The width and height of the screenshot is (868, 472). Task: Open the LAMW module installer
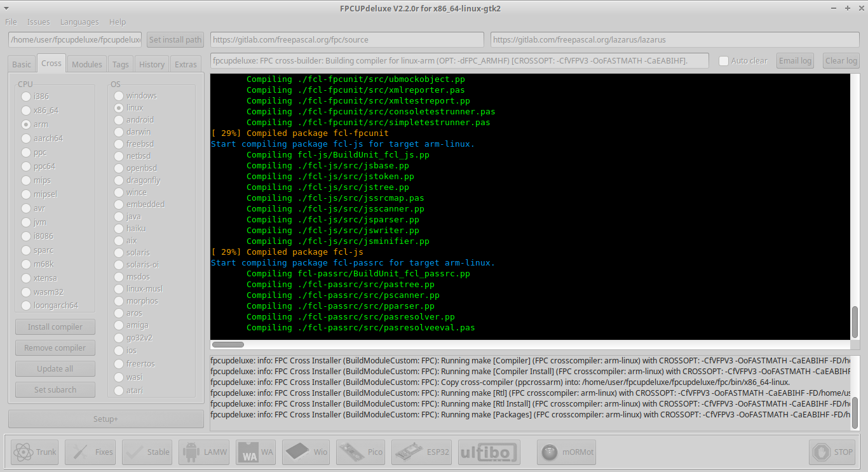click(203, 452)
